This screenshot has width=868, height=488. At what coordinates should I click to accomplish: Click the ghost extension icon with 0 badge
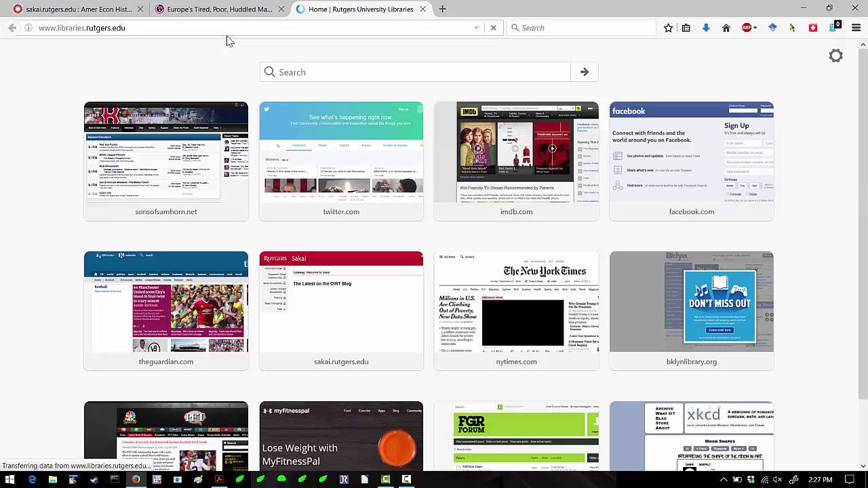point(835,27)
